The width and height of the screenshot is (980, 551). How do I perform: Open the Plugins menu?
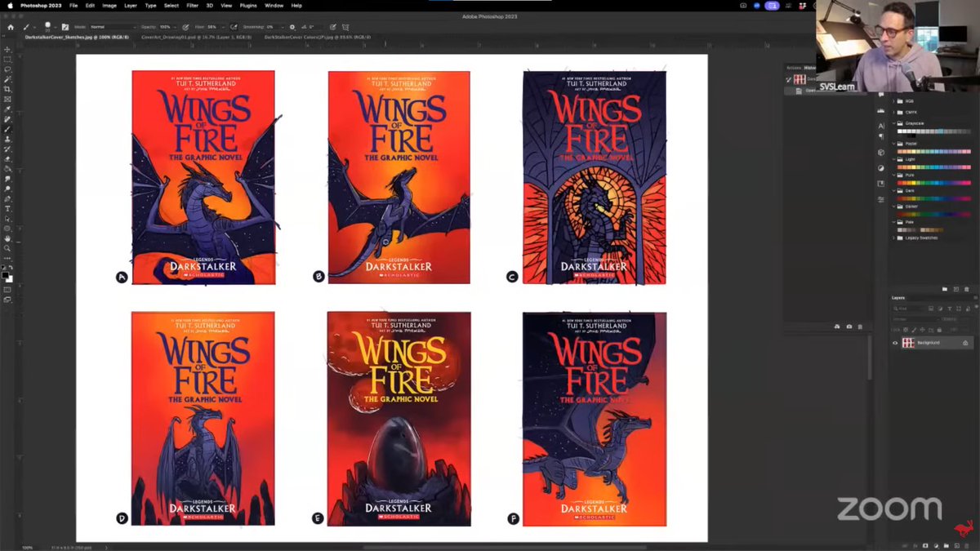(x=249, y=5)
